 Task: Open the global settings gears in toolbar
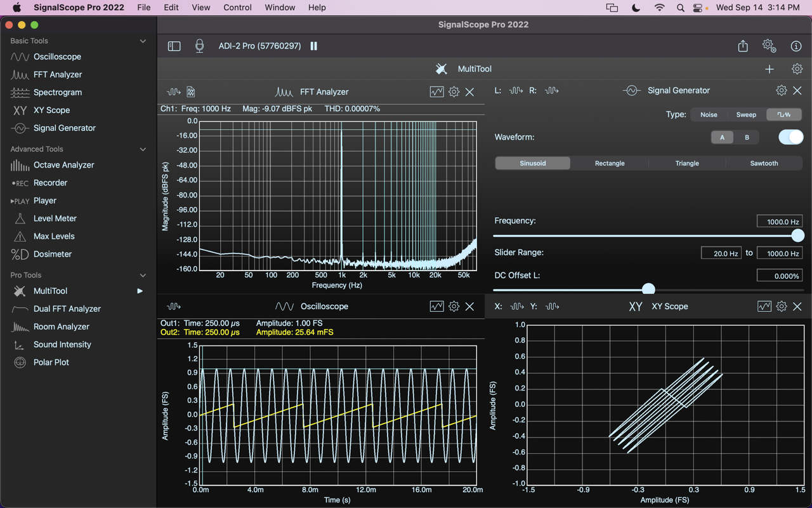click(x=769, y=46)
